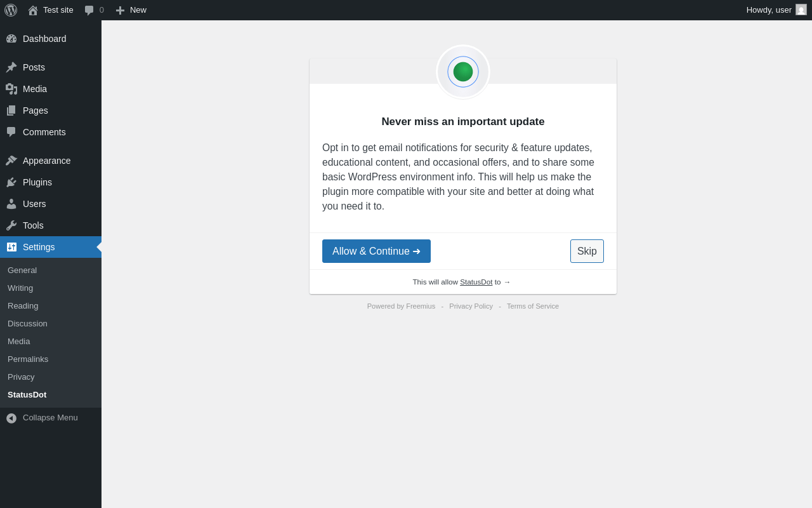Click the comment count 0
Screen dimensions: 812x508
[x=101, y=10]
